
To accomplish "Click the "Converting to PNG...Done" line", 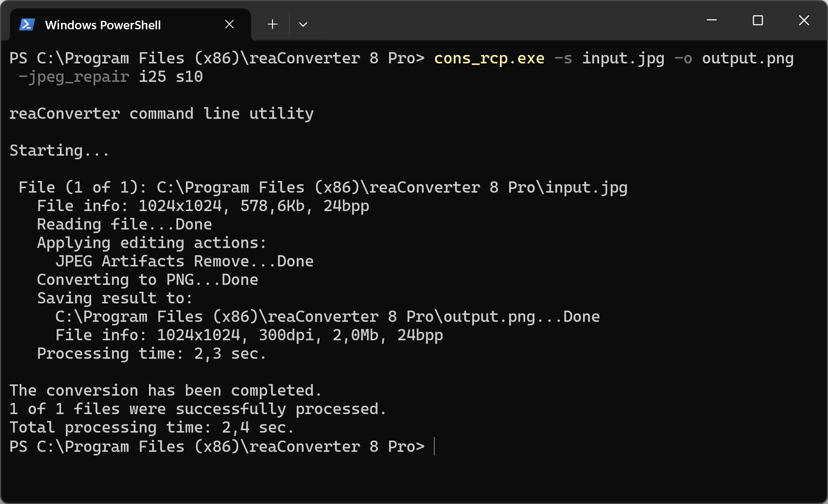I will tap(147, 280).
